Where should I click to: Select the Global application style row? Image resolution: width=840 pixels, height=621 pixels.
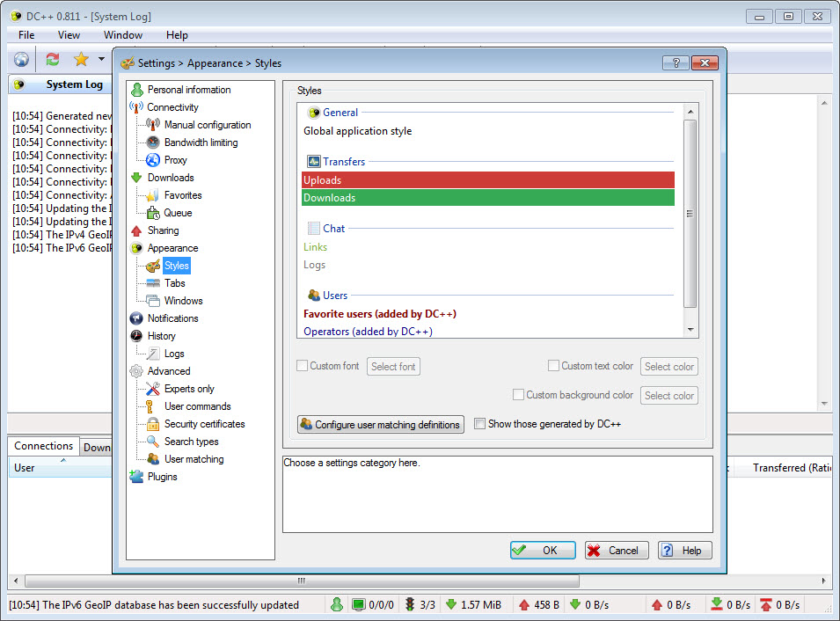coord(488,131)
